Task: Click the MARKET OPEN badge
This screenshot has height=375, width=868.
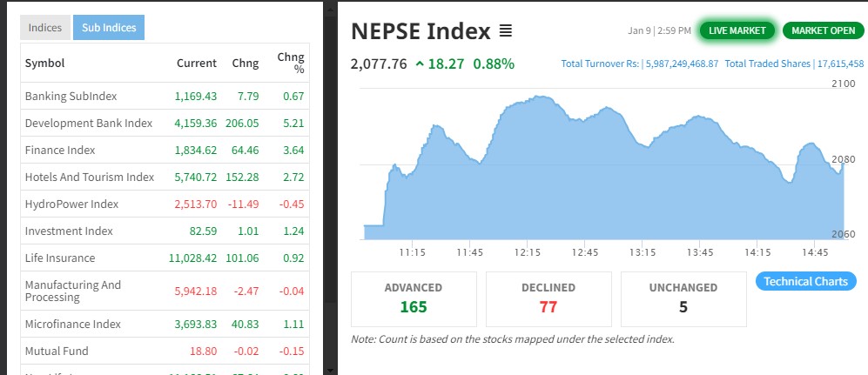Action: (823, 30)
